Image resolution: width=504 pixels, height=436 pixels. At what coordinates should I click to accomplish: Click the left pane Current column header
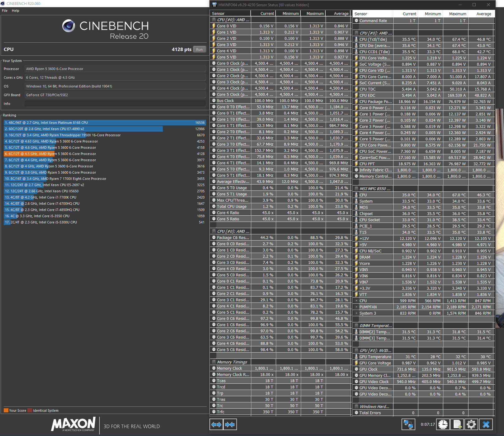coord(263,13)
